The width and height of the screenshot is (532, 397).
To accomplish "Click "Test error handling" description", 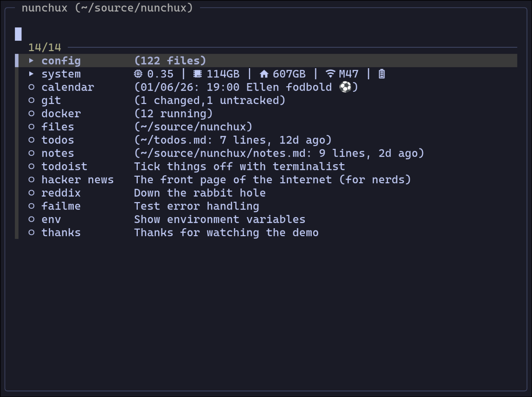I will [x=197, y=206].
